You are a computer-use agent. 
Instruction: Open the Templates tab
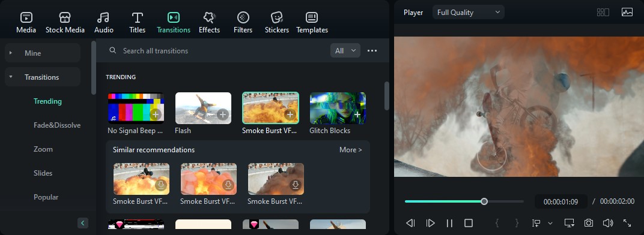click(x=312, y=23)
